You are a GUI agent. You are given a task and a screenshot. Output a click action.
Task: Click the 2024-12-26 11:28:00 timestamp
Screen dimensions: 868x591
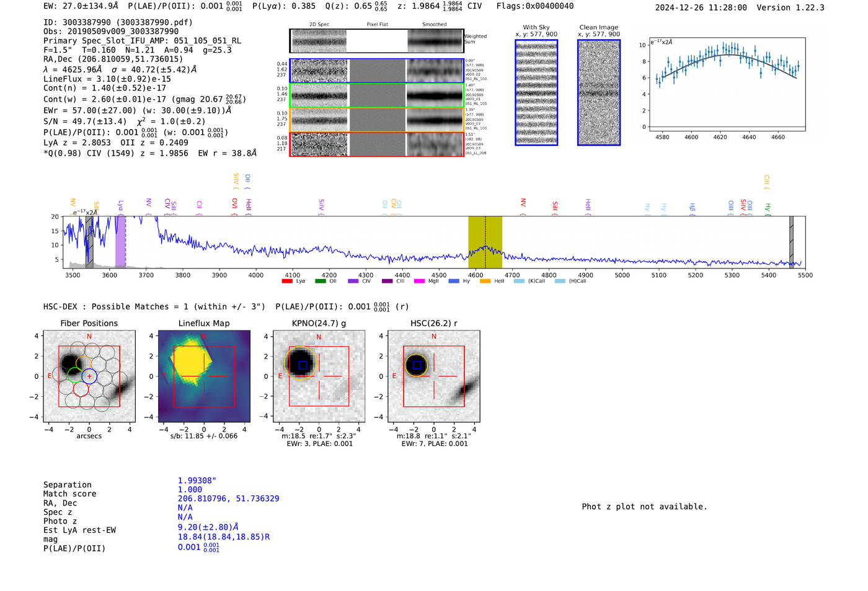(x=701, y=7)
